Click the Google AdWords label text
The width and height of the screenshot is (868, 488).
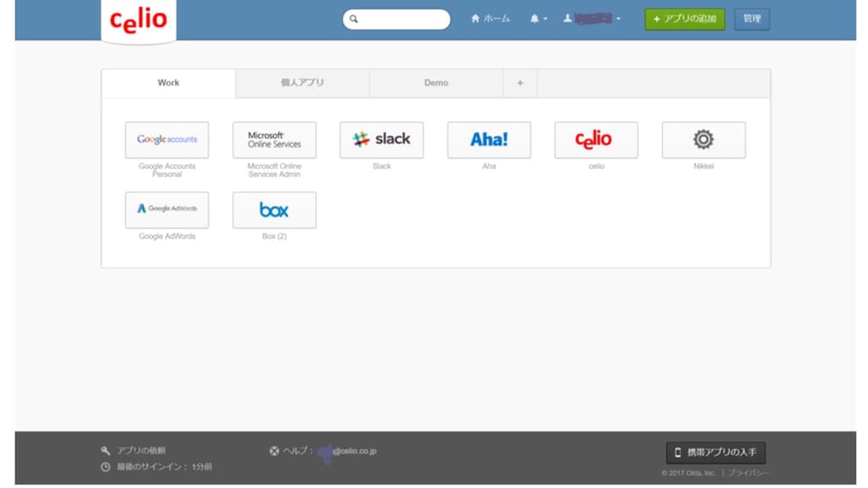(167, 236)
